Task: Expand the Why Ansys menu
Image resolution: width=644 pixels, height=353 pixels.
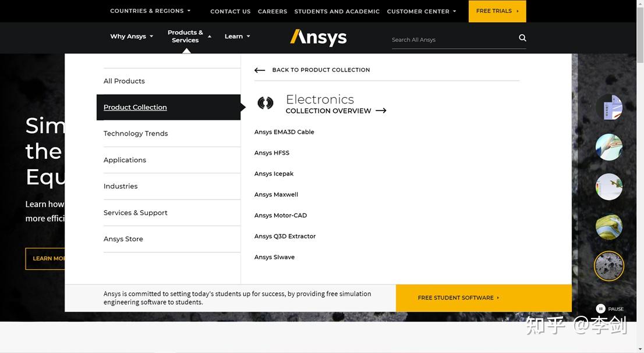Action: pyautogui.click(x=132, y=37)
